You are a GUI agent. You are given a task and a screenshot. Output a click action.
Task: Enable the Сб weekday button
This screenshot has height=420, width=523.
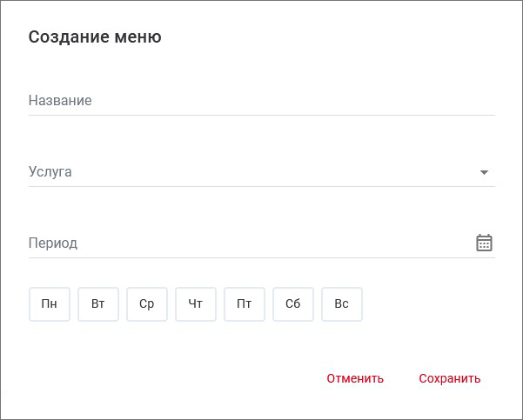coord(293,304)
